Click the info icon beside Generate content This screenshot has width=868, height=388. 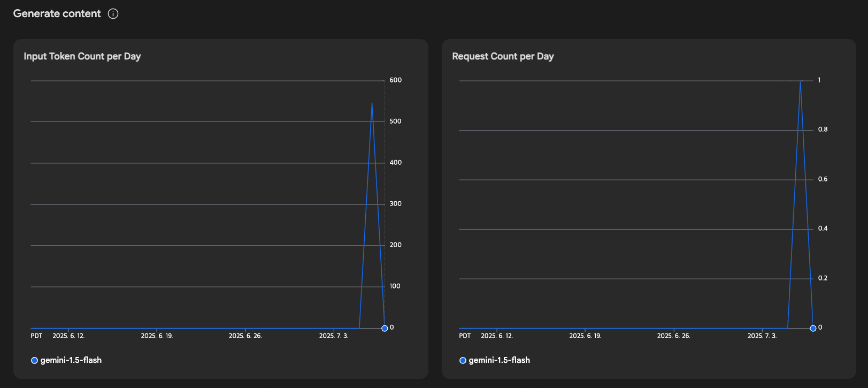coord(113,14)
